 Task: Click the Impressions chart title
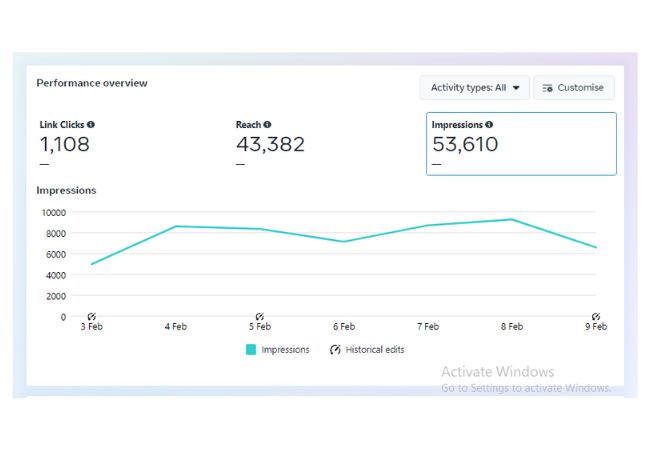(66, 190)
